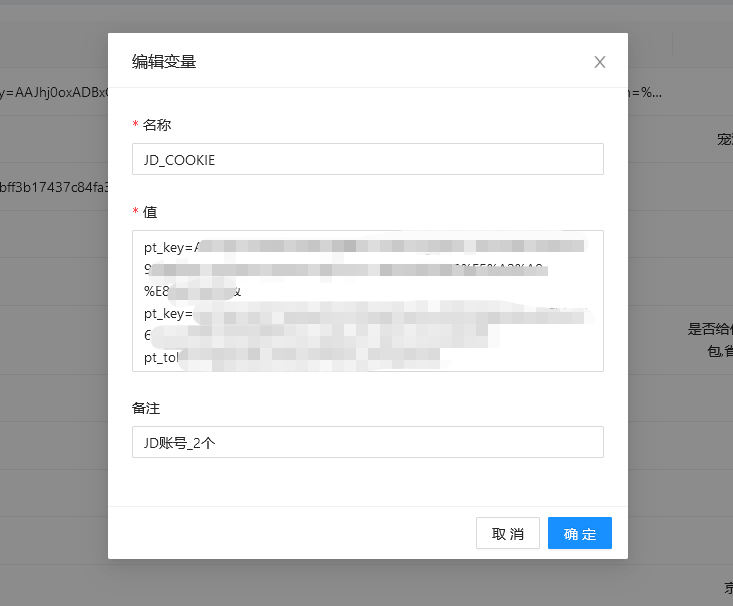The height and width of the screenshot is (606, 733).
Task: Click the 备注 field containing JD账号_2个
Action: (x=367, y=442)
